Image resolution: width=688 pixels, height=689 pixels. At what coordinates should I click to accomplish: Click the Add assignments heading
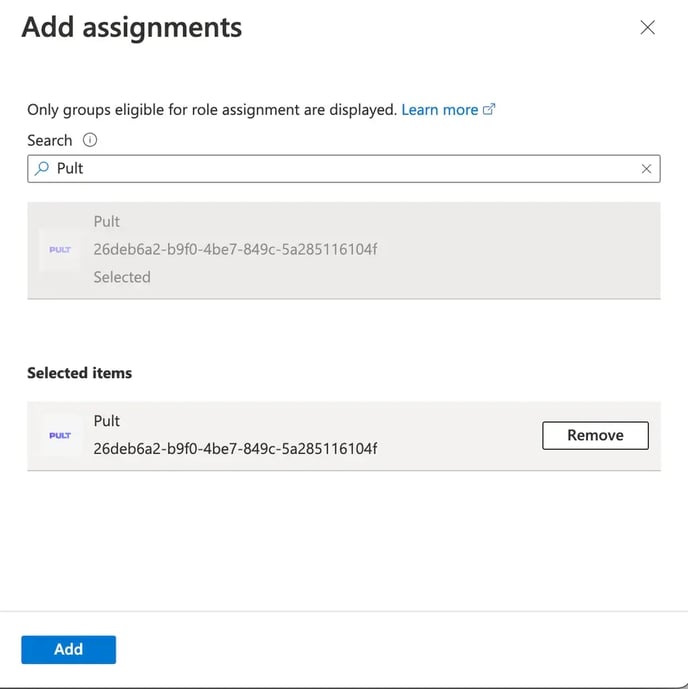pos(132,27)
